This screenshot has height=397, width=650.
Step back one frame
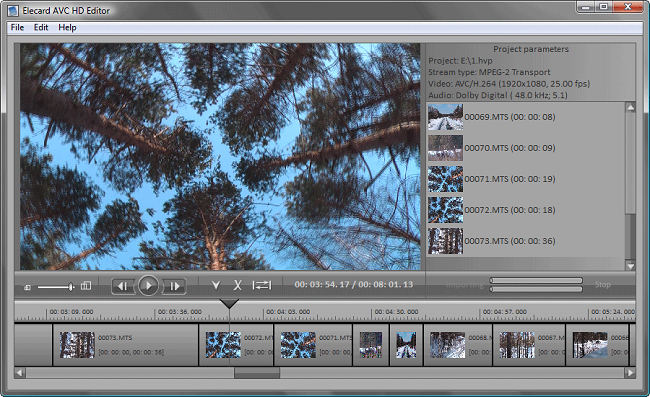[x=123, y=286]
